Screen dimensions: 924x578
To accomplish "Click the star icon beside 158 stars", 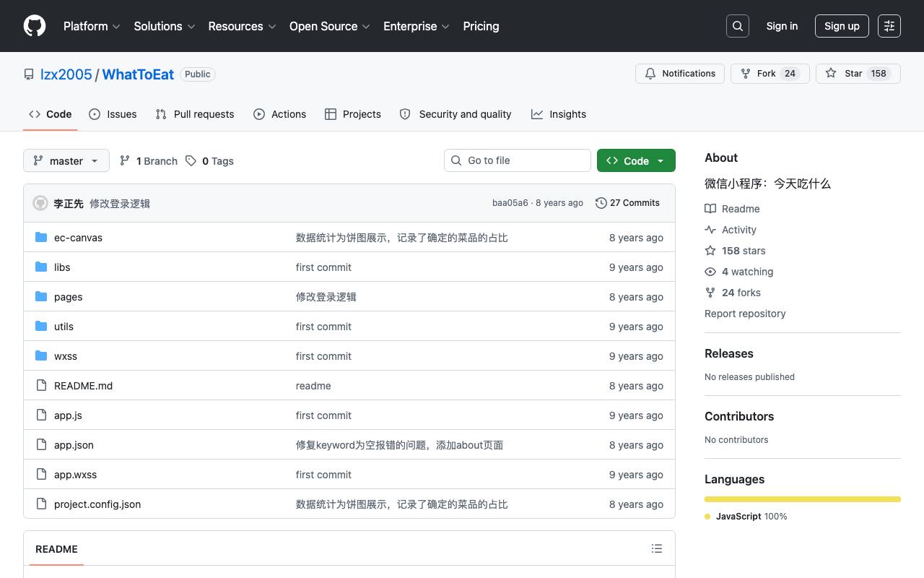I will [x=710, y=251].
